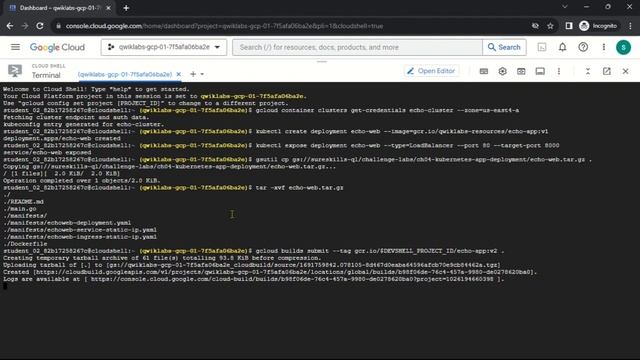Click the browser address bar URL
The width and height of the screenshot is (640, 360).
coord(224,26)
